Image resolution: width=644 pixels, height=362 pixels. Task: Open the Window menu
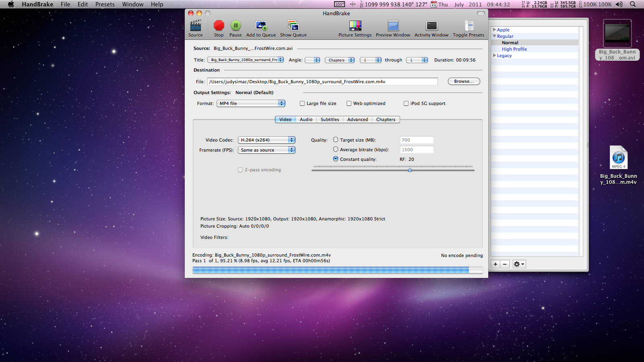click(x=133, y=4)
